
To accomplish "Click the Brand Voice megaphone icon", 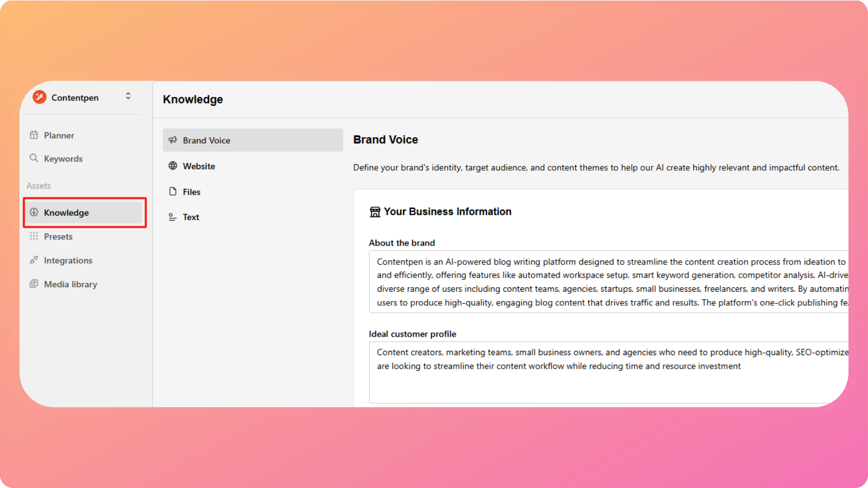I will [x=173, y=140].
